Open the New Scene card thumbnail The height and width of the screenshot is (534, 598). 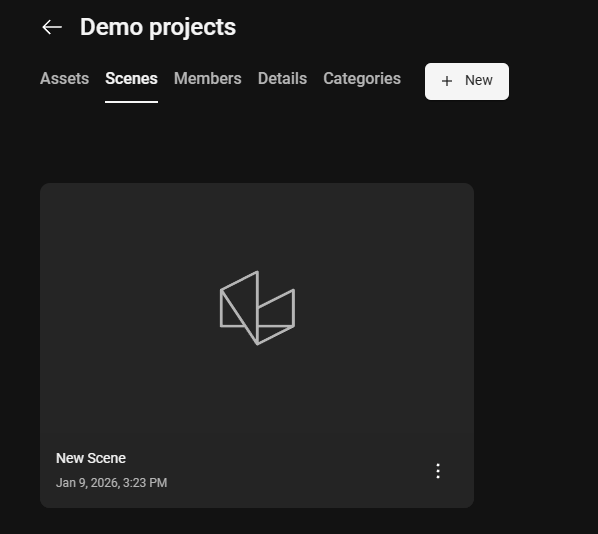tap(257, 309)
